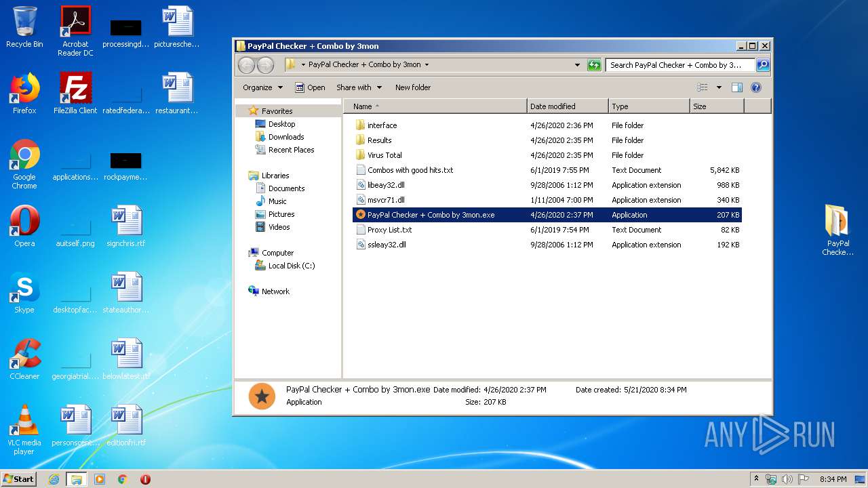
Task: Refresh the folder with green arrows button
Action: [594, 65]
